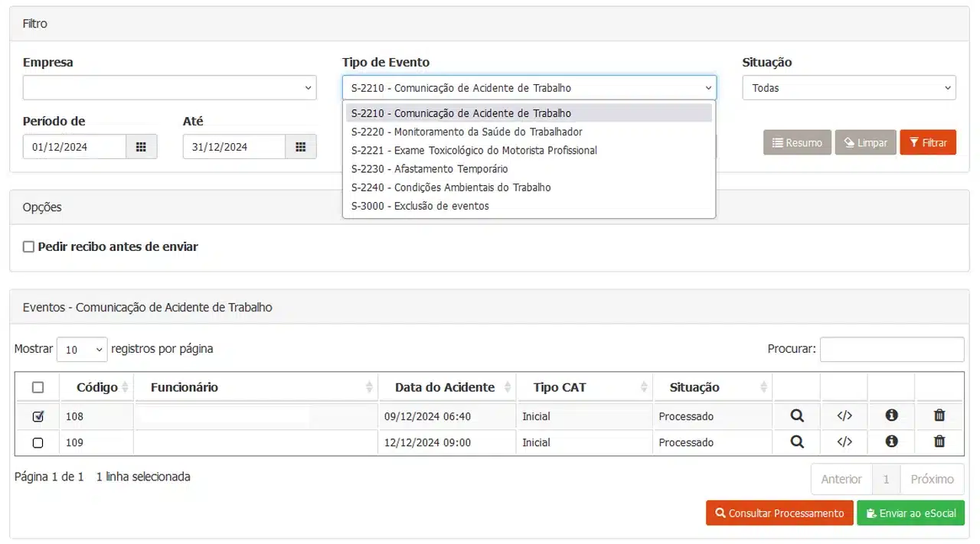Choose S-2230 Afastamento Temporário option
Screen dimensions: 980x544
[528, 169]
